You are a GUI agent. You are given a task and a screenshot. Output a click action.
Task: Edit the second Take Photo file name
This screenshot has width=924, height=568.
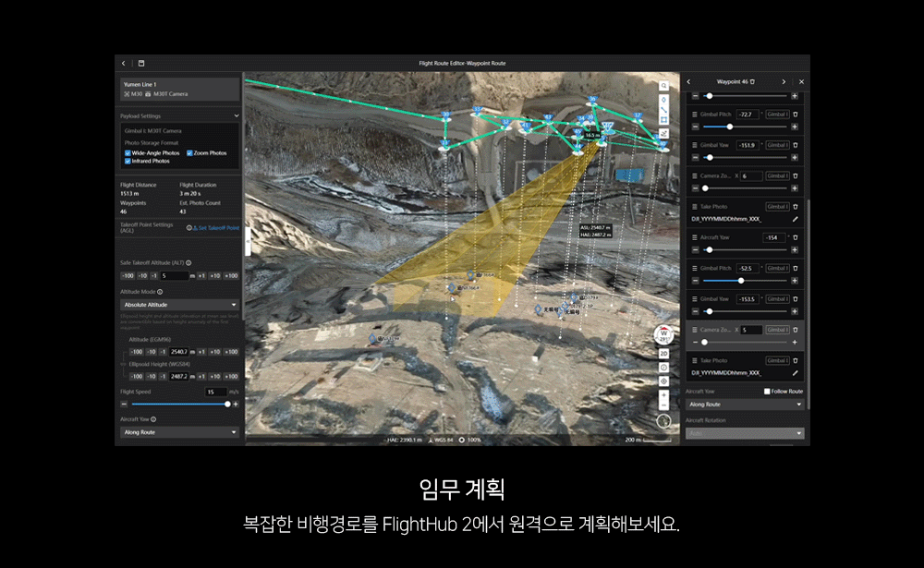point(795,373)
